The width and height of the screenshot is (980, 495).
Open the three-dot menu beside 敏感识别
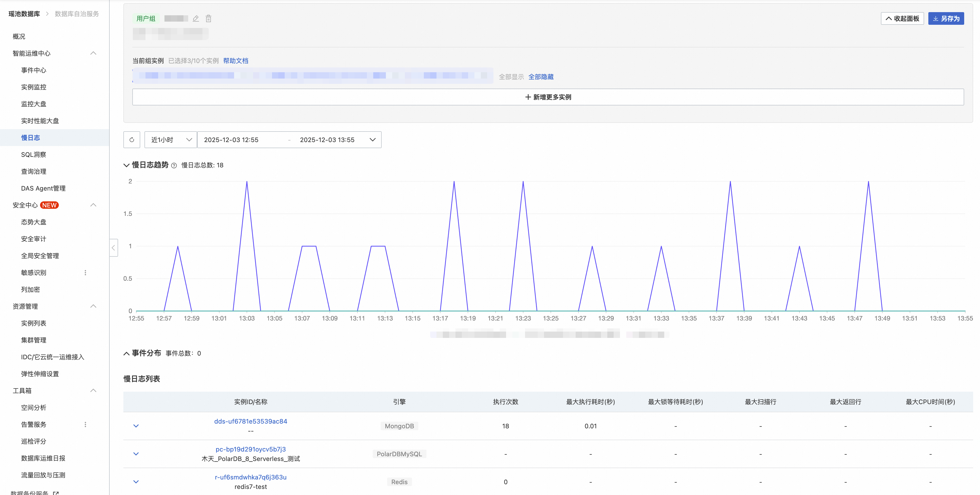coord(85,273)
